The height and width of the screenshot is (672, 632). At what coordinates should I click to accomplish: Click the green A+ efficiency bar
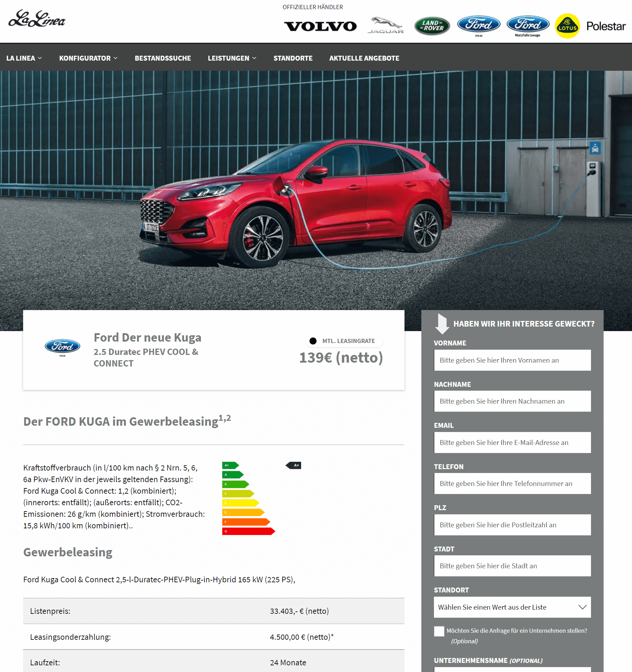pyautogui.click(x=230, y=465)
